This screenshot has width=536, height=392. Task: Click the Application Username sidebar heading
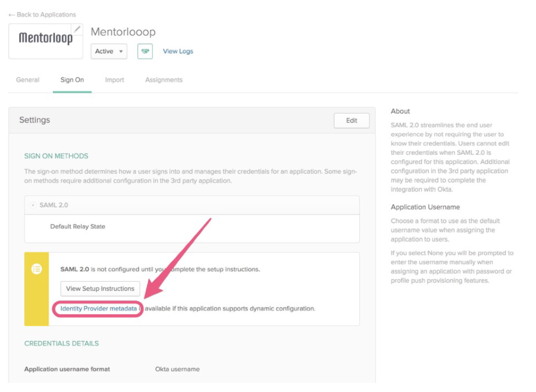[x=425, y=207]
